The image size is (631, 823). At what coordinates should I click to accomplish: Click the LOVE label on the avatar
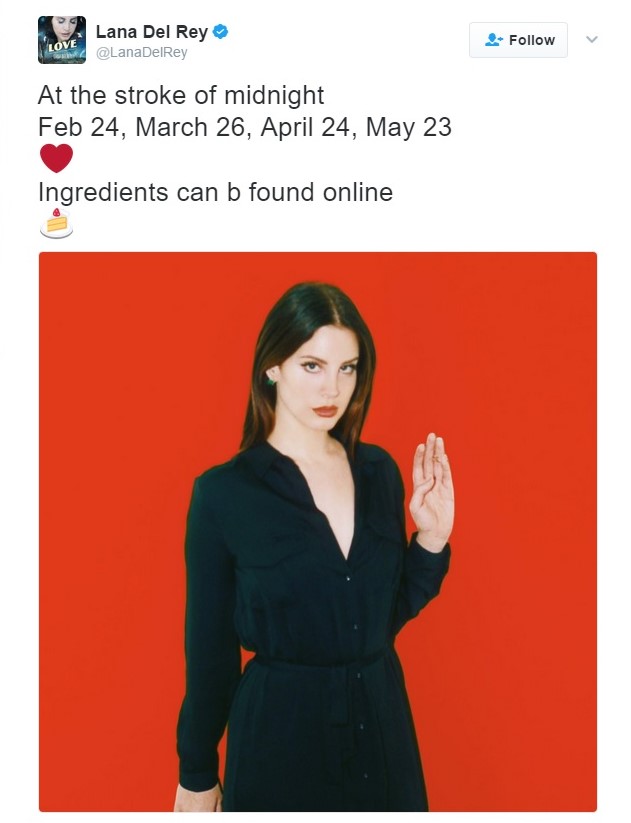tap(63, 46)
